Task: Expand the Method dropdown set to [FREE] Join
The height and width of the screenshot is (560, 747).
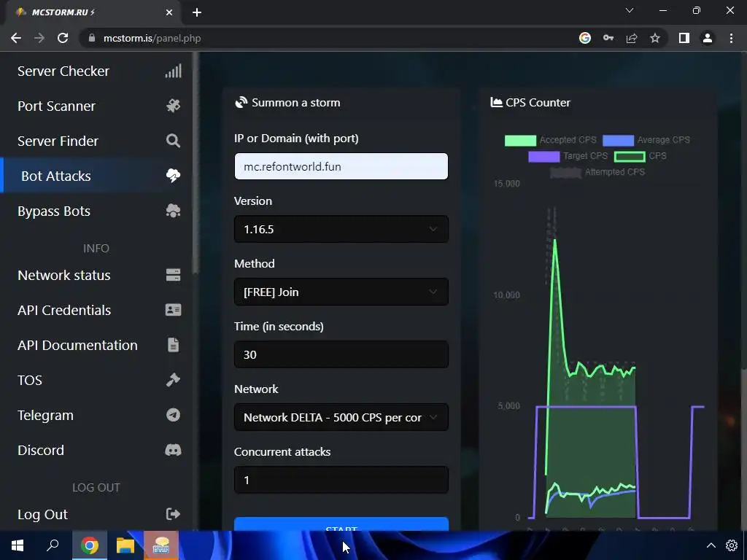Action: [341, 292]
